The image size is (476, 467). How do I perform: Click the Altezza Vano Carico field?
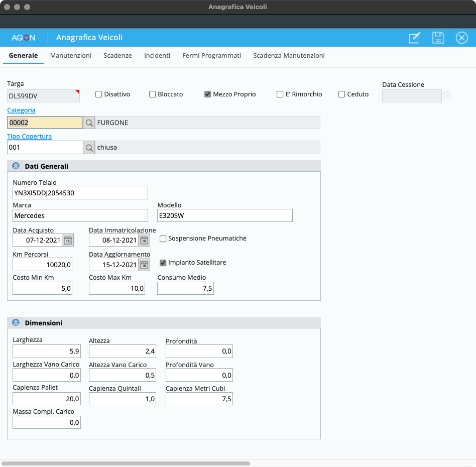click(x=123, y=375)
